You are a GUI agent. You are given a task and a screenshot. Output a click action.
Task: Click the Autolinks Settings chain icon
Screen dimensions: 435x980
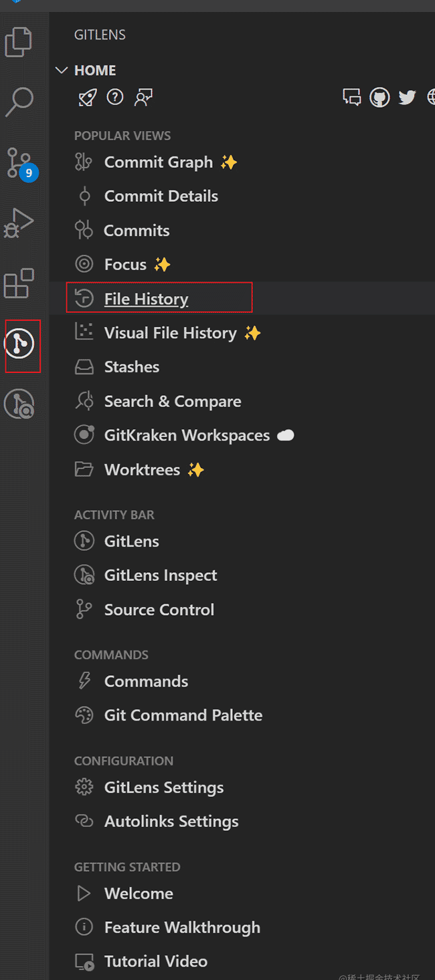point(84,821)
